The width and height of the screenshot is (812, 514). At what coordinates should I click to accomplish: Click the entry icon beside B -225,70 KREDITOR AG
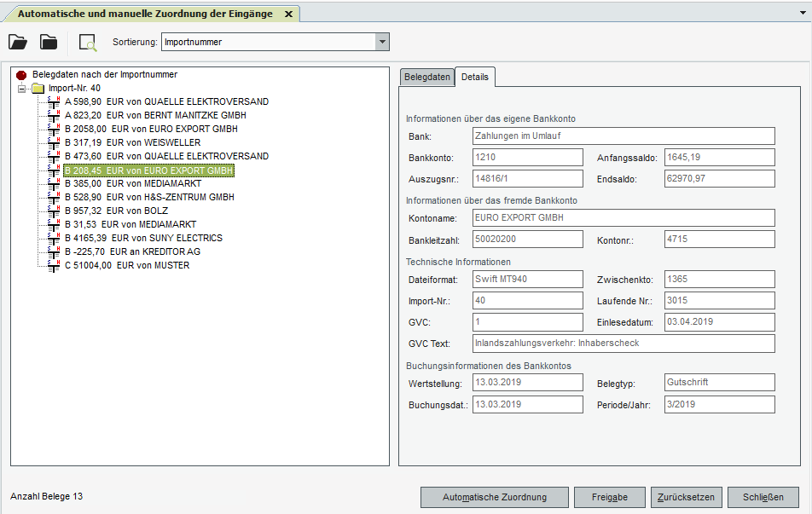[x=54, y=252]
